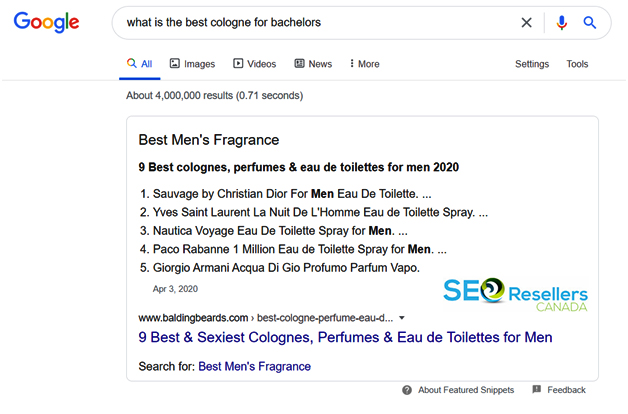Click the SEO Resellers Canada logo

point(515,295)
